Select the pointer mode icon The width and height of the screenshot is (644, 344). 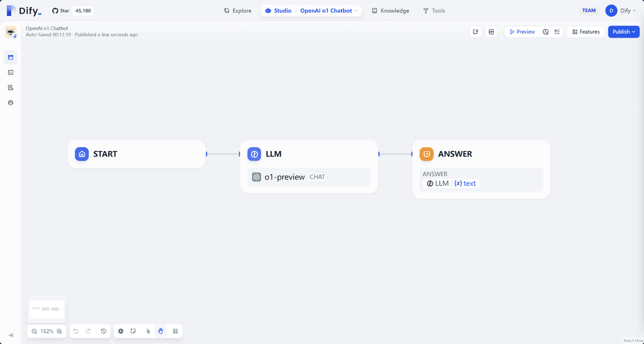point(147,331)
